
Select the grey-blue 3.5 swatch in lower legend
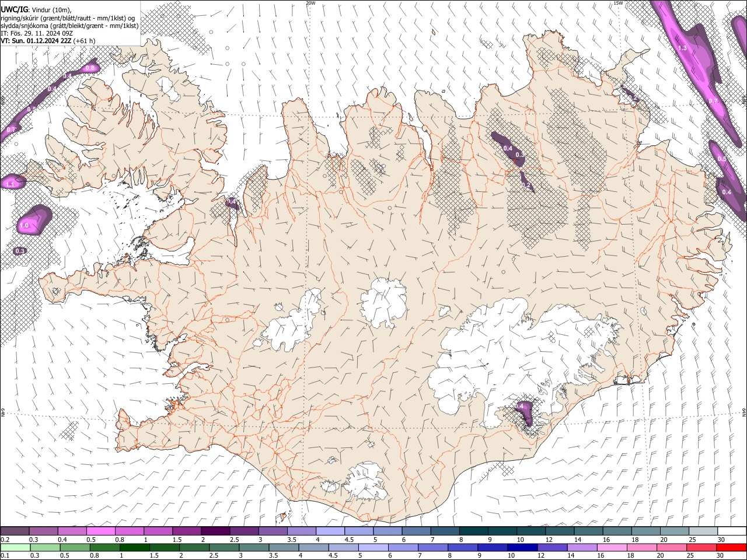tap(283, 547)
